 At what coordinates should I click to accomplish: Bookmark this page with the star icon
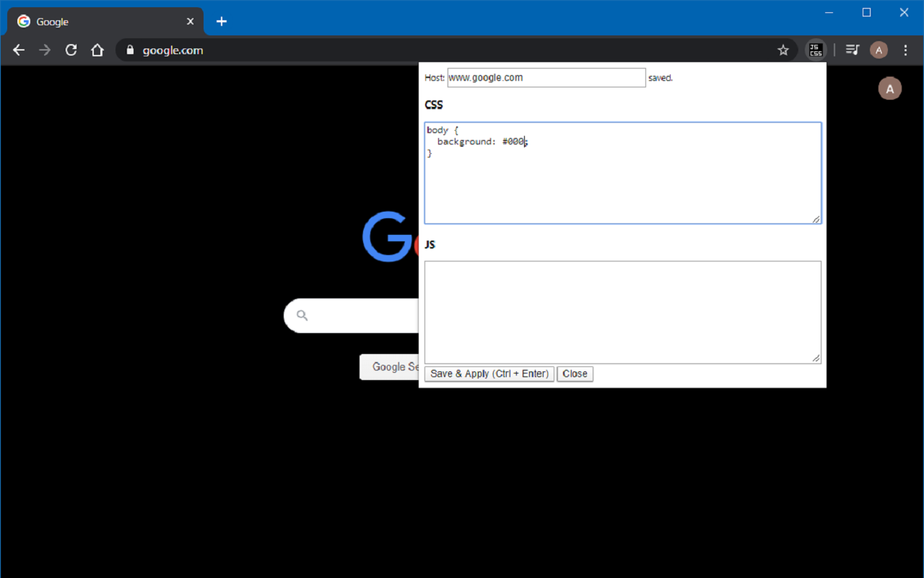pos(783,50)
